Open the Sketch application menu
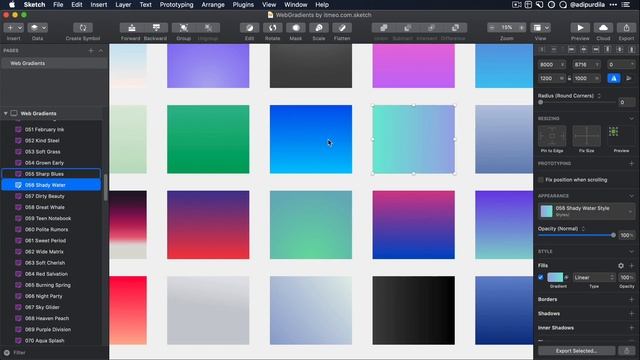This screenshot has height=360, width=640. coord(34,5)
